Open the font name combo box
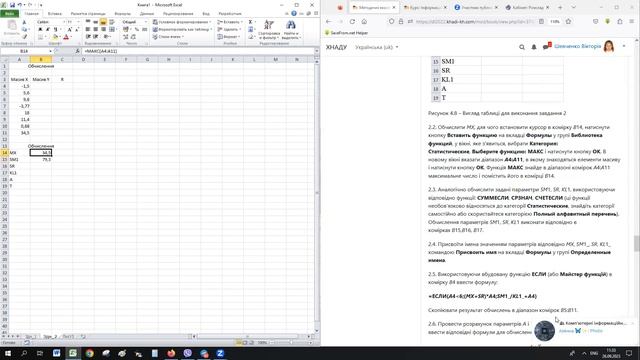Viewport: 640px width, 360px height. pos(50,22)
